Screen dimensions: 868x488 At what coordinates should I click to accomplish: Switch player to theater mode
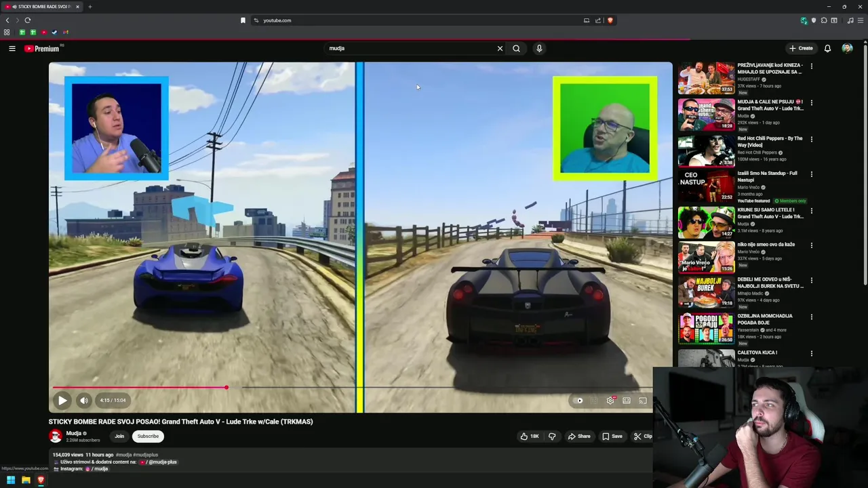click(627, 401)
